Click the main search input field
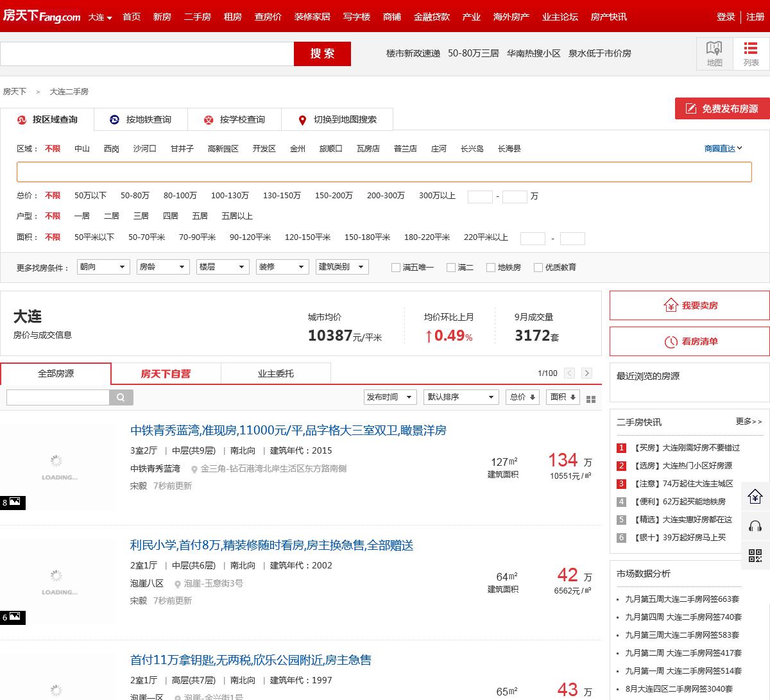This screenshot has height=700, width=770. click(x=147, y=54)
